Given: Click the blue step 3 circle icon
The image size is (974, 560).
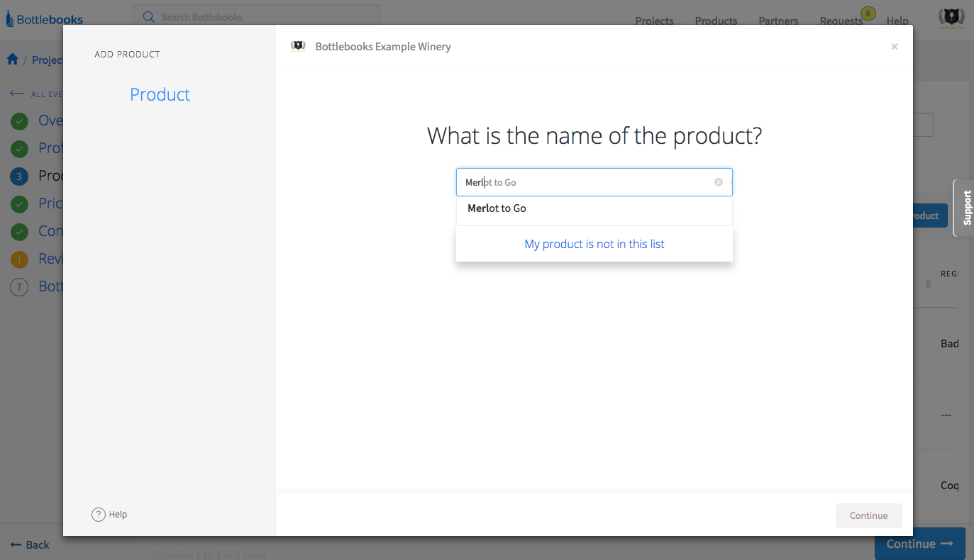Looking at the screenshot, I should click(x=19, y=176).
